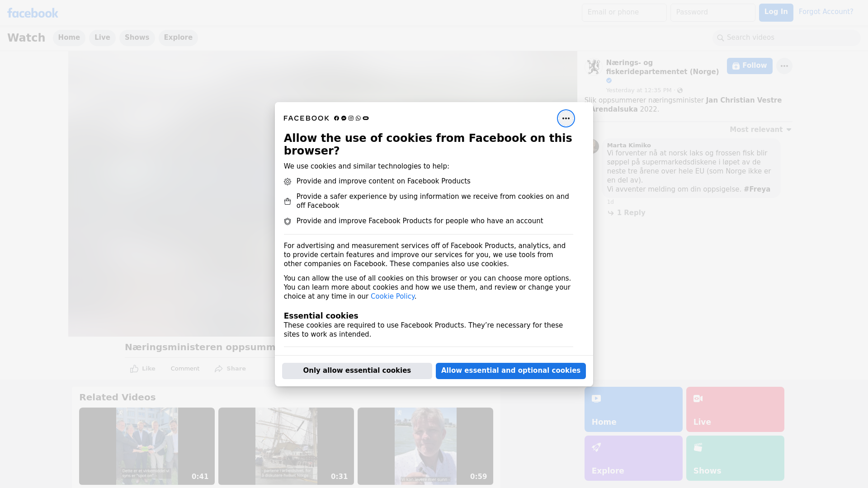Open the page options ellipsis next to Follow
The width and height of the screenshot is (868, 488).
tap(784, 66)
